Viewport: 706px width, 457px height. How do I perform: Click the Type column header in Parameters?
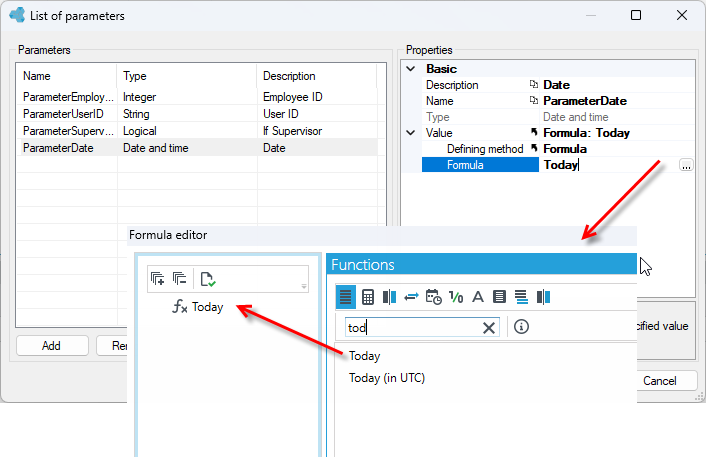(x=186, y=76)
